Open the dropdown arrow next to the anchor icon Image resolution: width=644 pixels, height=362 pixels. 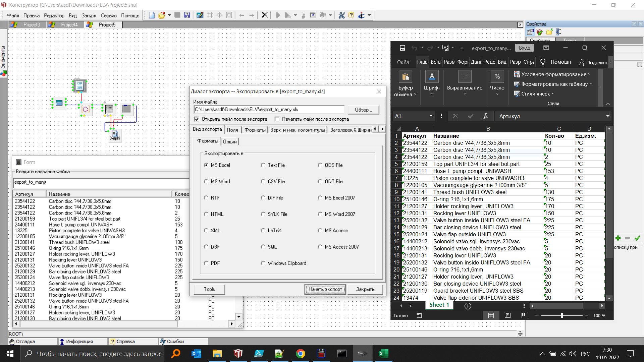[369, 15]
